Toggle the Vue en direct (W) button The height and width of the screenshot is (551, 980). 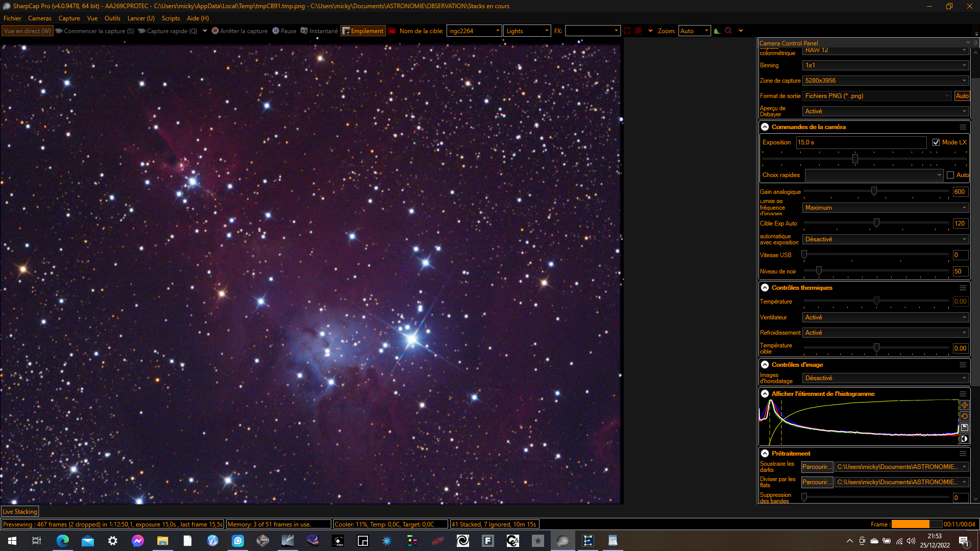[x=28, y=31]
